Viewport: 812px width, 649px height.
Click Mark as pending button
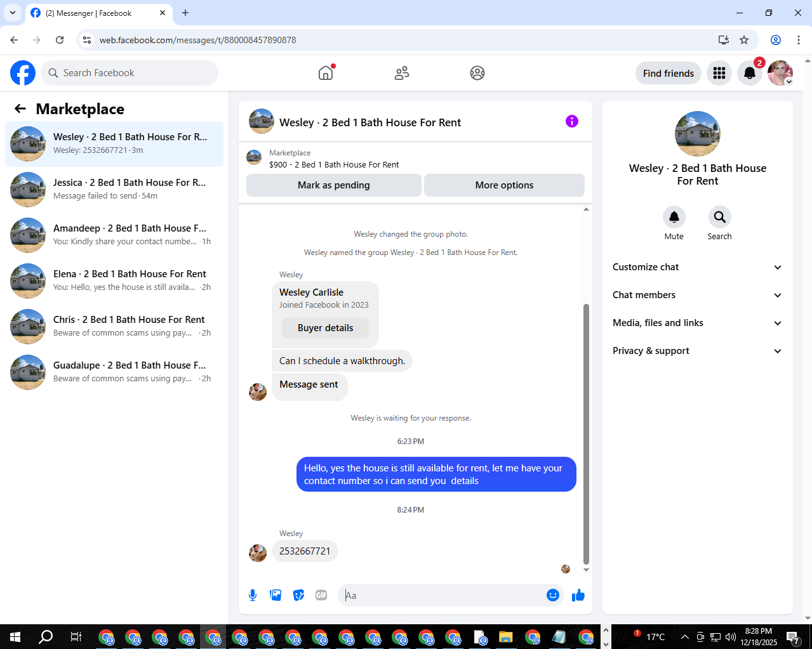[334, 185]
